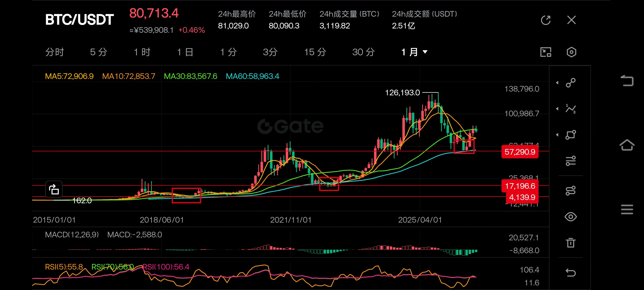Image resolution: width=644 pixels, height=290 pixels.
Task: Click the MA60:58,963.4 indicator label
Action: coord(253,76)
